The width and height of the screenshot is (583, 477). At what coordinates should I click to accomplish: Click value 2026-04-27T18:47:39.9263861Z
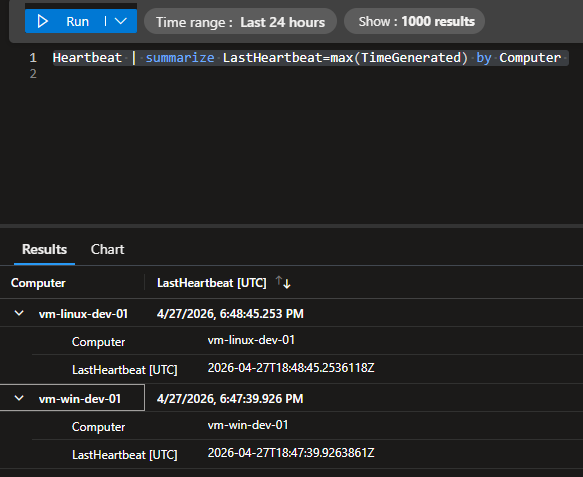tap(291, 452)
